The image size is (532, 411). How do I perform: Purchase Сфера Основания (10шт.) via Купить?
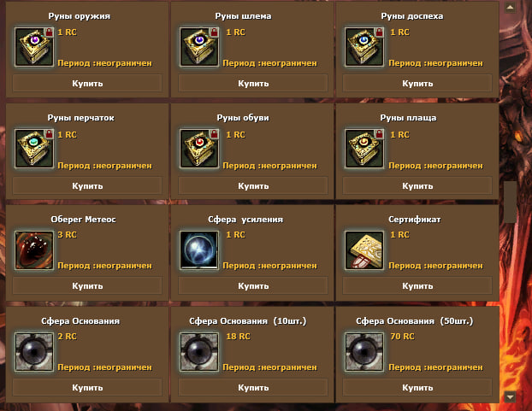(x=253, y=388)
